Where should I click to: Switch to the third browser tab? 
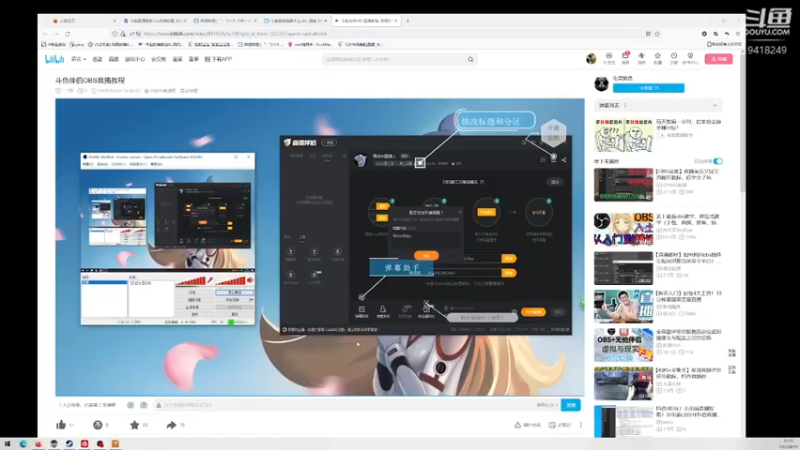click(223, 21)
